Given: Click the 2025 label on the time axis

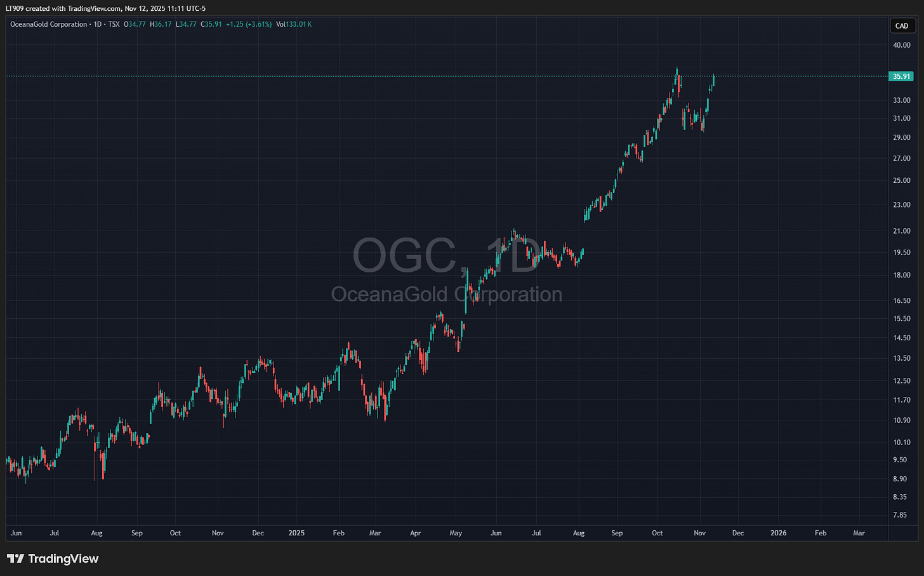Looking at the screenshot, I should pos(296,533).
